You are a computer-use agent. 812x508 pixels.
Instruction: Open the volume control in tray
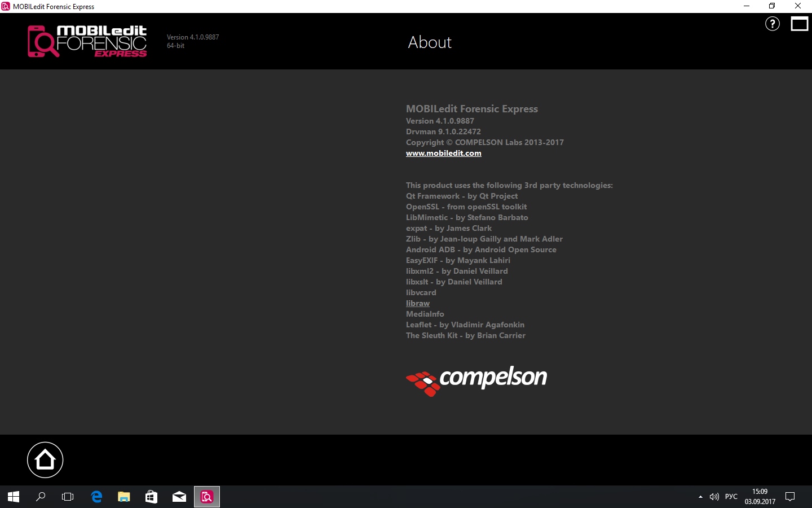click(x=714, y=497)
